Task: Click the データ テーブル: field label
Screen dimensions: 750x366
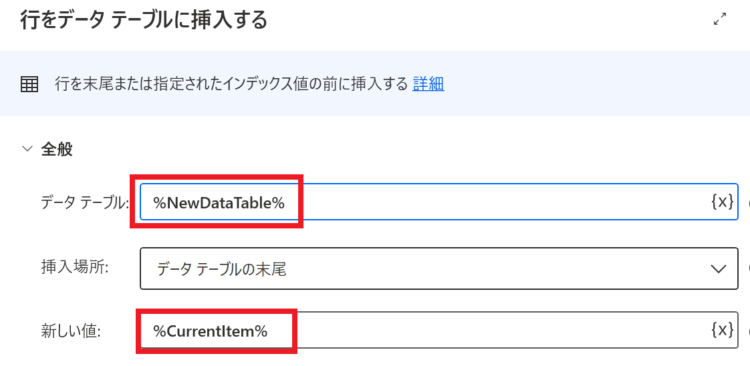Action: (x=86, y=203)
